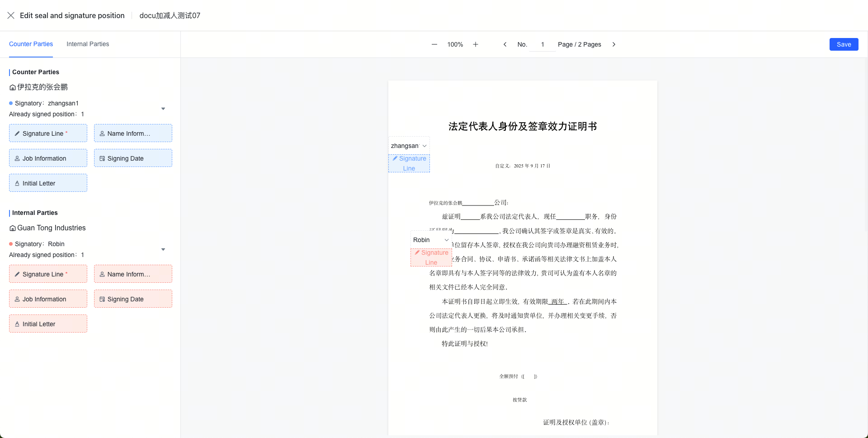Expand the Robin signatory details chevron

[163, 250]
